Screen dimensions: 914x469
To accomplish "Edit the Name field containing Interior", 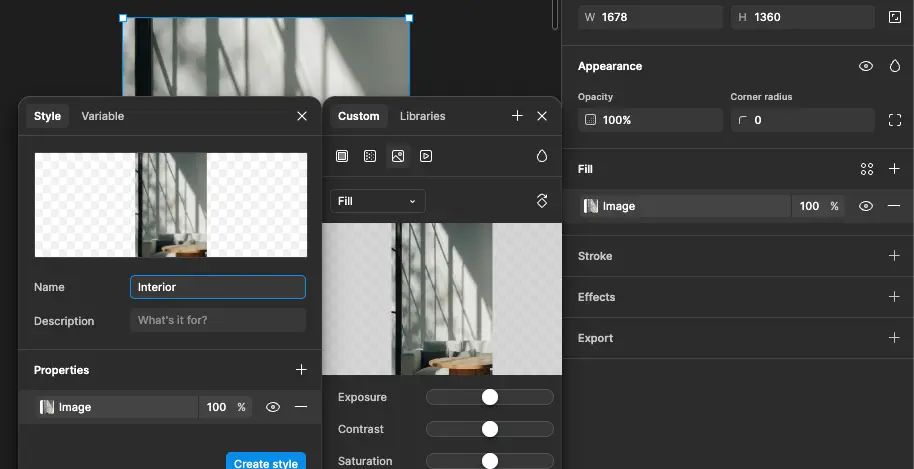I will pos(218,287).
